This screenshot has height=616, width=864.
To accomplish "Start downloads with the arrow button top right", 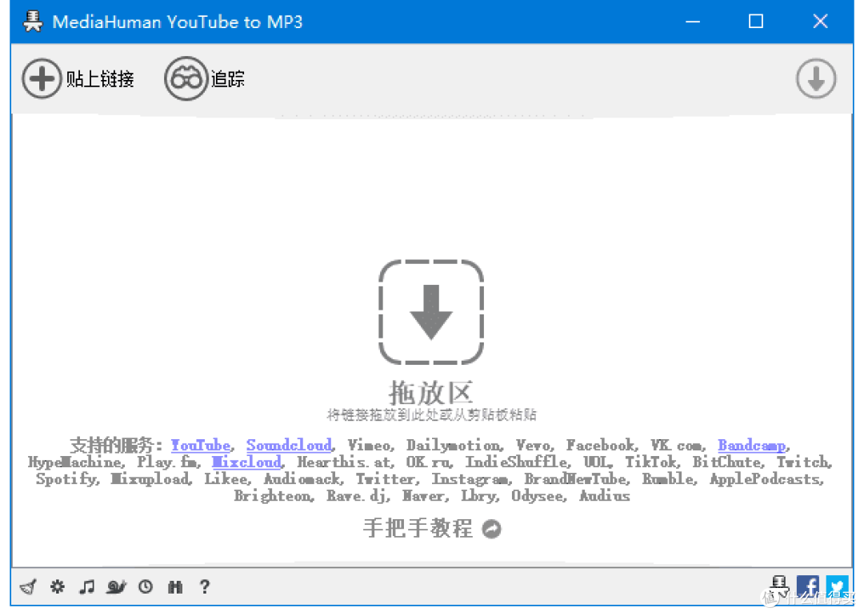I will coord(816,78).
